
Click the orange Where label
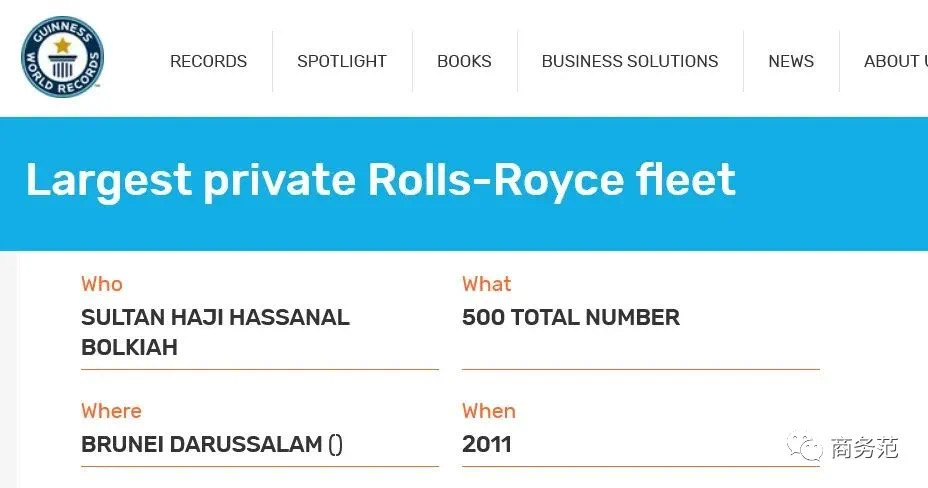[111, 411]
